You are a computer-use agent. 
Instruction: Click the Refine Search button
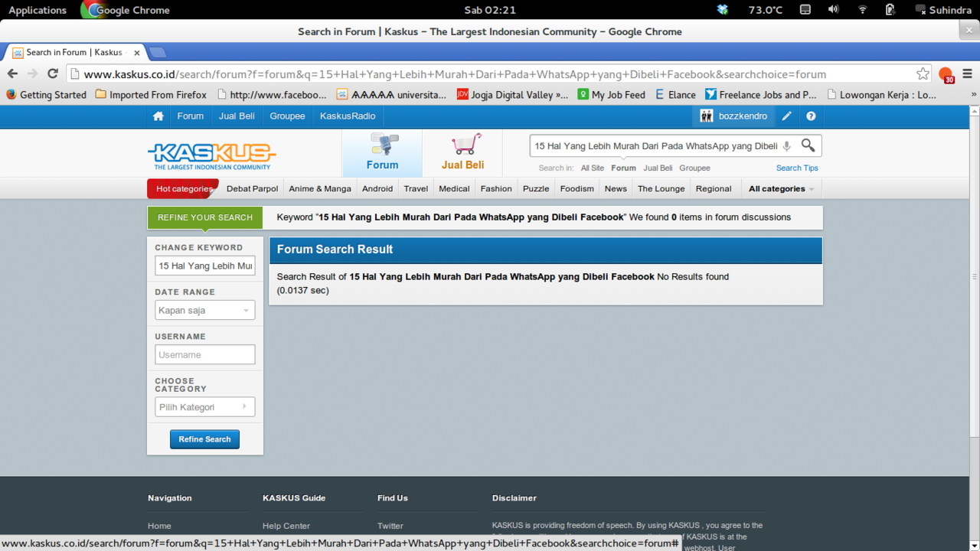point(204,439)
